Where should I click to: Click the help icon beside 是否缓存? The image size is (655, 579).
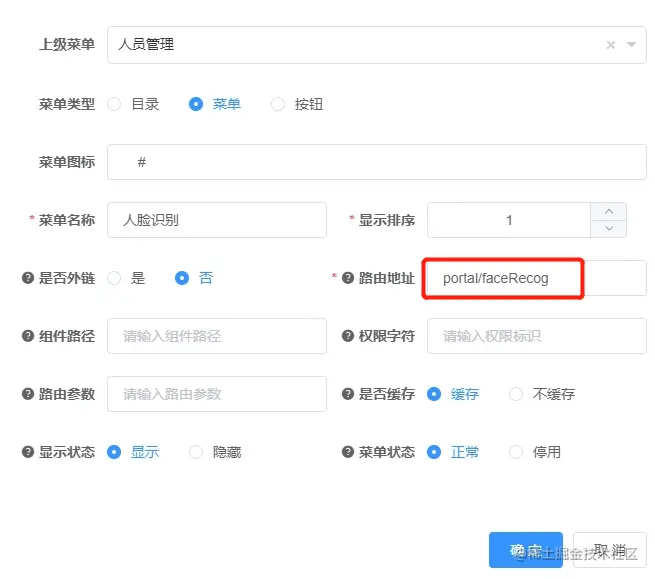[348, 394]
